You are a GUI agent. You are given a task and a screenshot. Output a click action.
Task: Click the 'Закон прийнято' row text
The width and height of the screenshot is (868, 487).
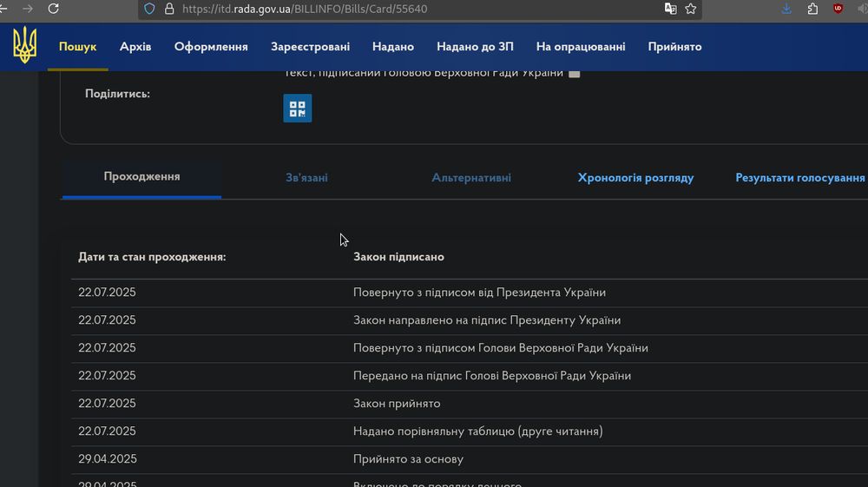[397, 404]
